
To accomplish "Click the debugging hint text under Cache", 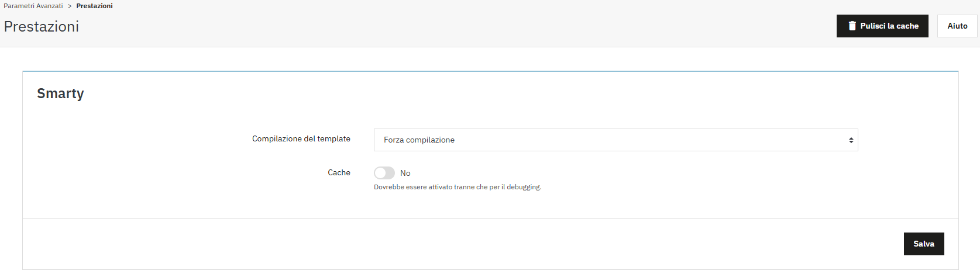I will (458, 188).
